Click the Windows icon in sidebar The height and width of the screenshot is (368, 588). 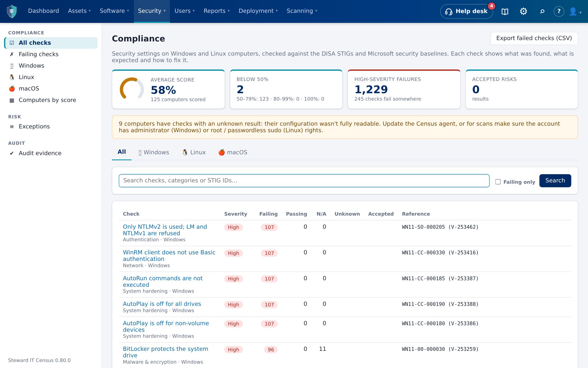point(12,66)
